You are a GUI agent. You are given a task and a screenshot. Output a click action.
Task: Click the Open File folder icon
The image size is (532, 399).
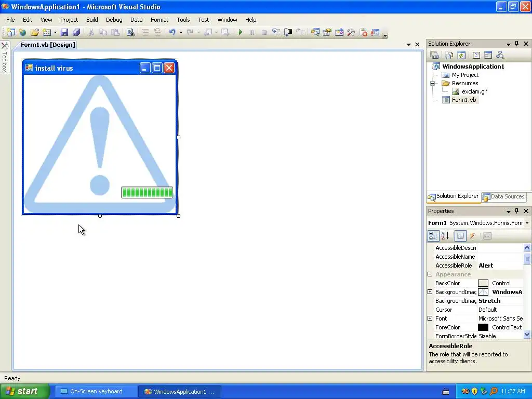(35, 32)
